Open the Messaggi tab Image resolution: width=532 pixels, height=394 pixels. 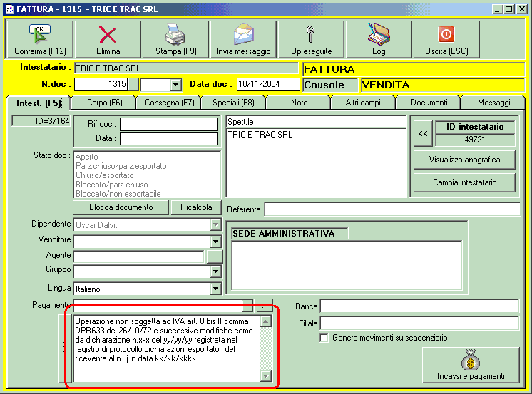494,103
